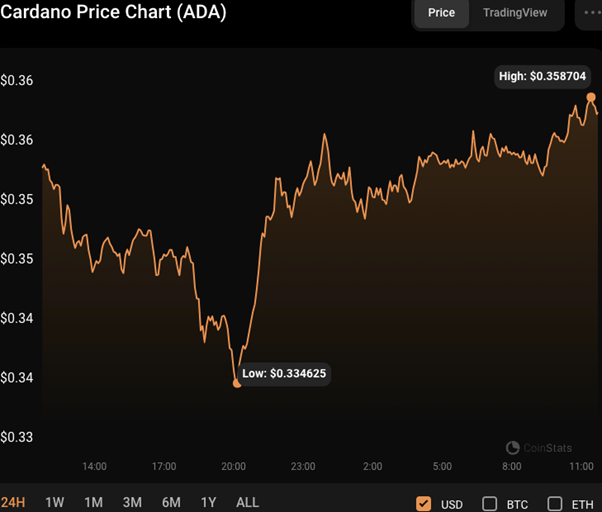Switch chart range to 1W

[55, 502]
